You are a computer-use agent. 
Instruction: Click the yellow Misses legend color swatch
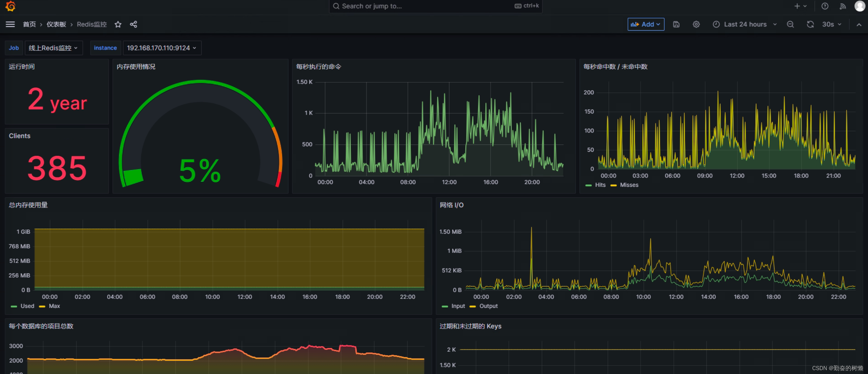[x=613, y=185]
